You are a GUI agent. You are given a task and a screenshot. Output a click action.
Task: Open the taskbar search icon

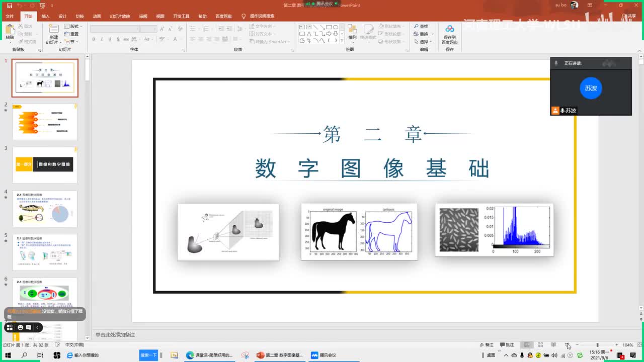pos(24,355)
